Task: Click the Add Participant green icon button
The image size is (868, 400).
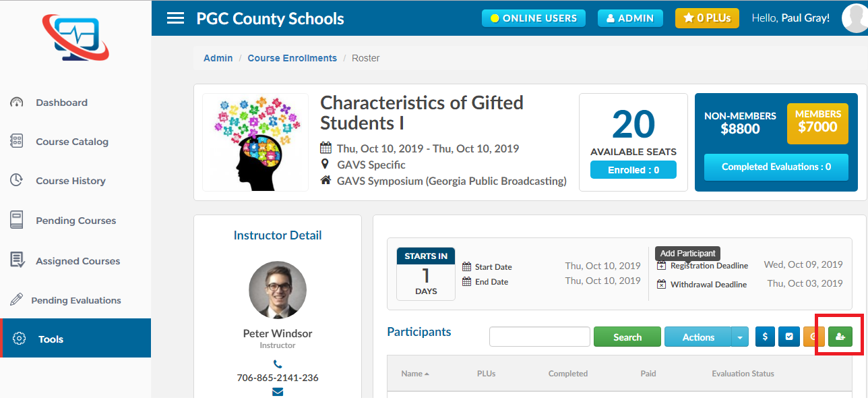Action: point(840,337)
